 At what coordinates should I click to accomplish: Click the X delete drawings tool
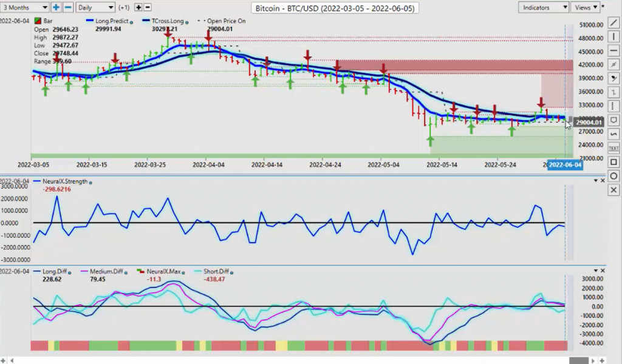tap(613, 190)
